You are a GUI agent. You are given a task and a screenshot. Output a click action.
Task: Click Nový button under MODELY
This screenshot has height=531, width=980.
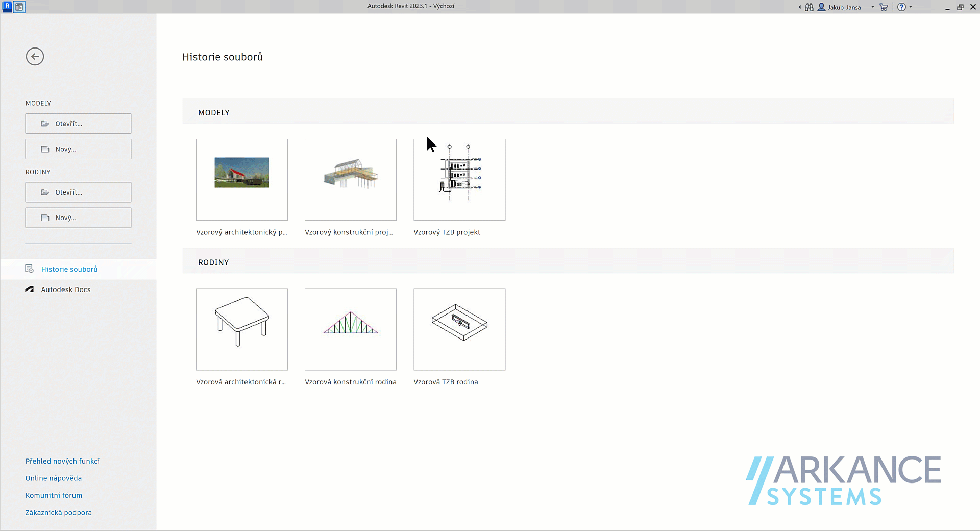[78, 149]
